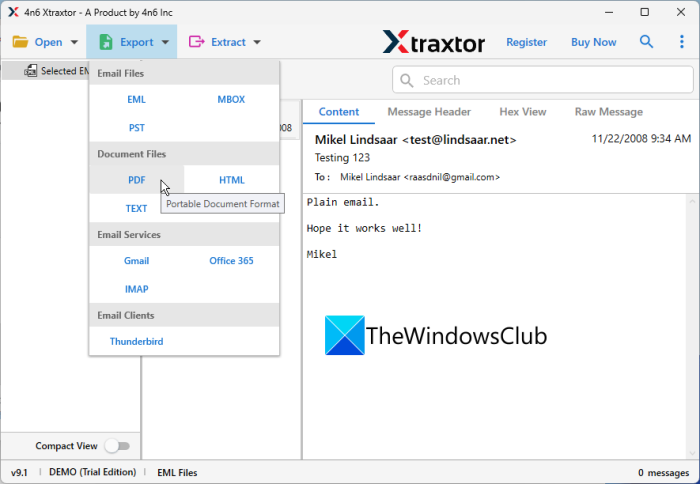700x484 pixels.
Task: Click sender 'Mikel Lindsaar <test@lindsaar.net>'
Action: [x=415, y=140]
